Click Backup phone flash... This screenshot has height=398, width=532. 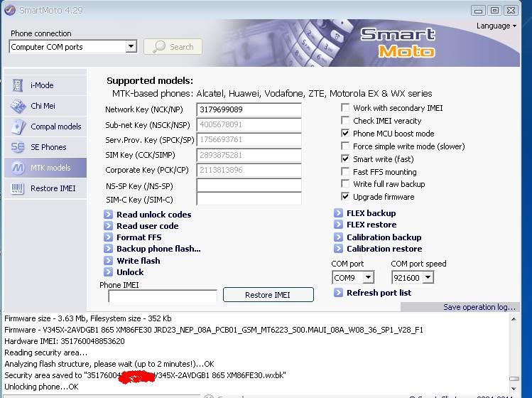(158, 249)
